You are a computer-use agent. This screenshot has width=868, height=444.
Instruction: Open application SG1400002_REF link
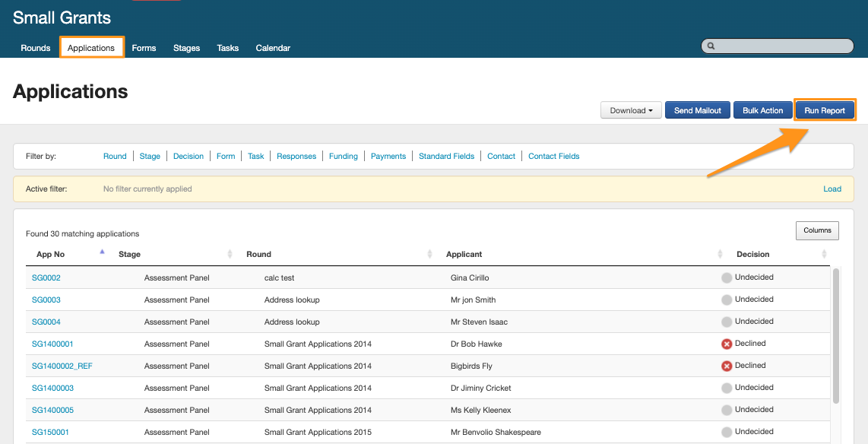(62, 366)
